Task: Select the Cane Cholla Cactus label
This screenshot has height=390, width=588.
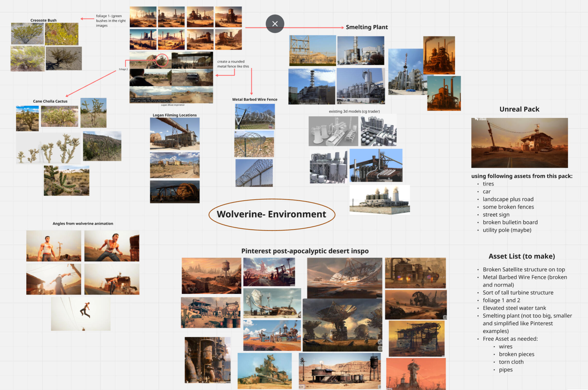Action: 50,101
